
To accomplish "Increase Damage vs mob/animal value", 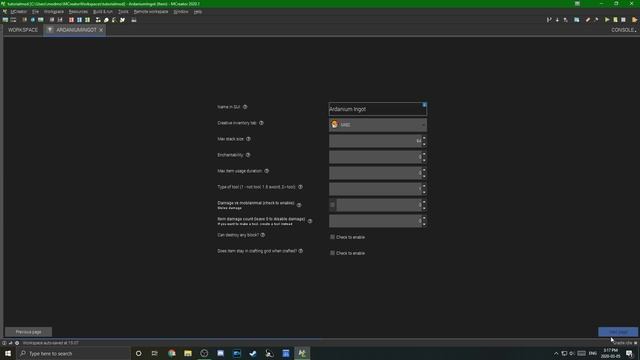I will coord(424,202).
